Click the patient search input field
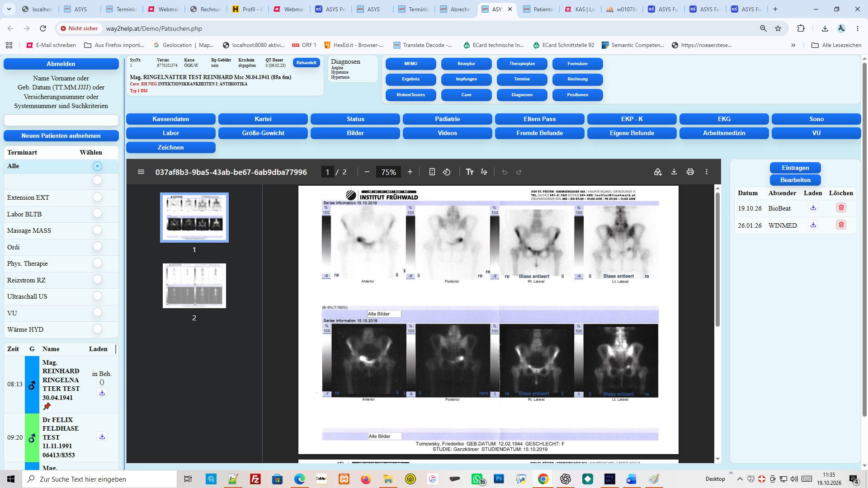 [61, 120]
